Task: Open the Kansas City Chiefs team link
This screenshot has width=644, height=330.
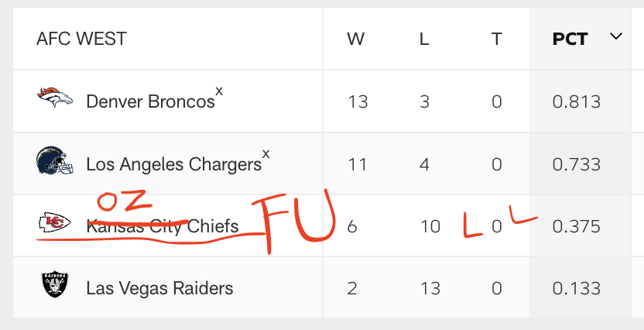Action: tap(163, 226)
